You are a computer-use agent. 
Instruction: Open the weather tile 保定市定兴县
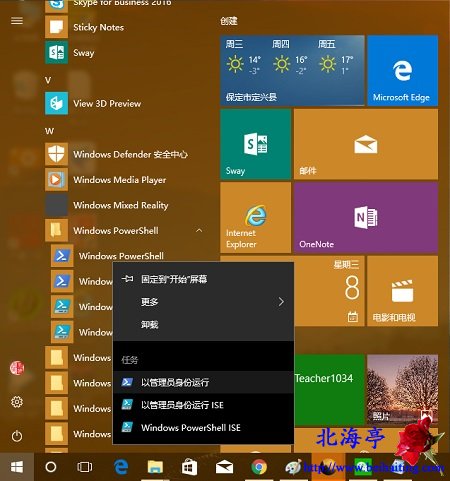tap(292, 70)
